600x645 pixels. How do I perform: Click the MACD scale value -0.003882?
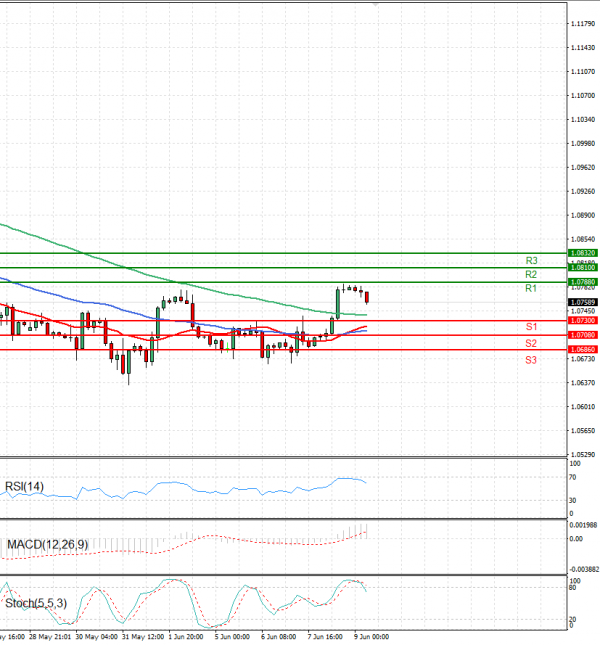[584, 569]
